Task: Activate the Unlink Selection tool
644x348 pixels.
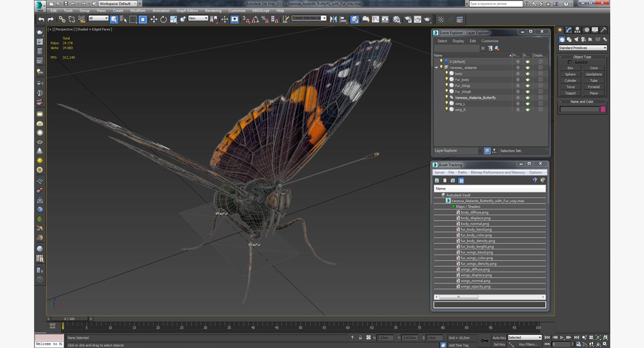Action: tap(72, 19)
